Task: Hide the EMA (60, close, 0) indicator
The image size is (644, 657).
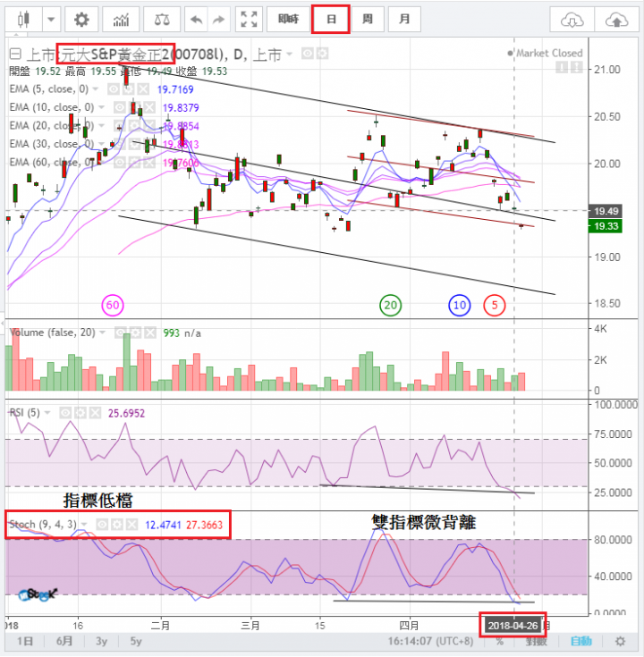Action: click(120, 162)
